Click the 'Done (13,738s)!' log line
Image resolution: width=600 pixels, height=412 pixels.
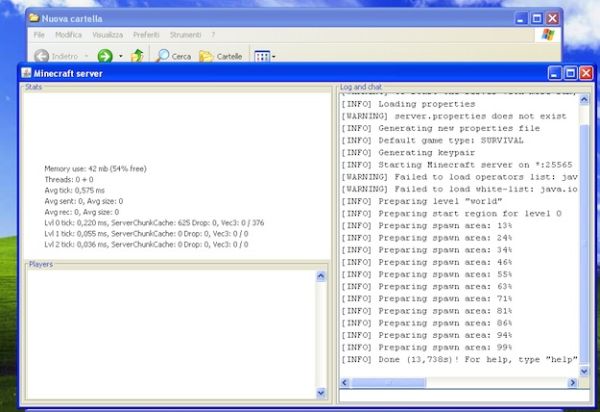tap(460, 360)
